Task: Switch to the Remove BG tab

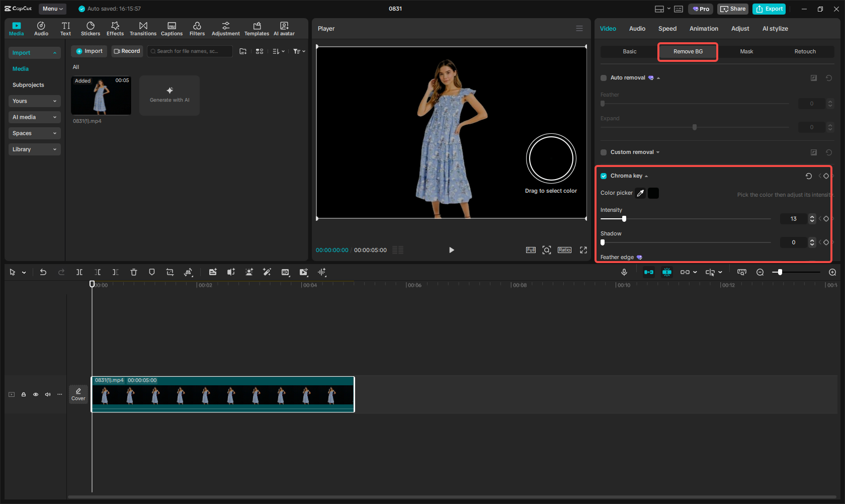Action: click(687, 51)
